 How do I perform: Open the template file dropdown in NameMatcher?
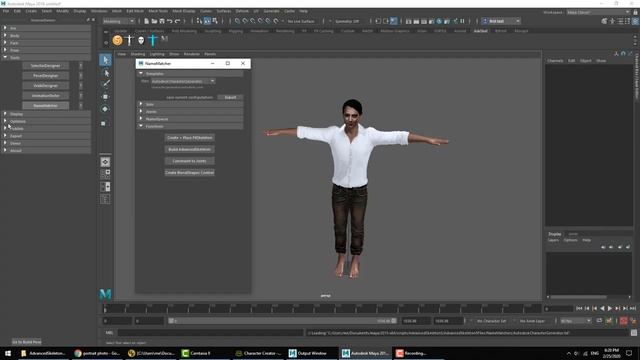coord(183,81)
